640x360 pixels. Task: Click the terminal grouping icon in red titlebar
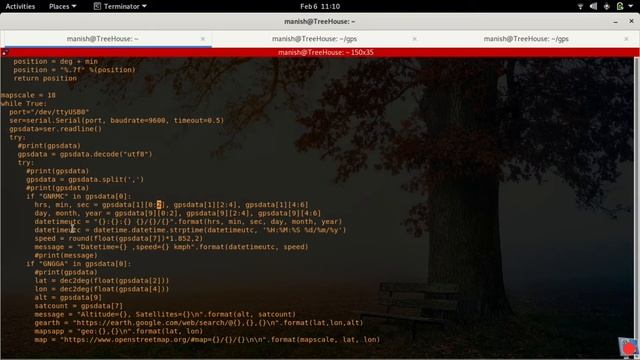point(5,52)
